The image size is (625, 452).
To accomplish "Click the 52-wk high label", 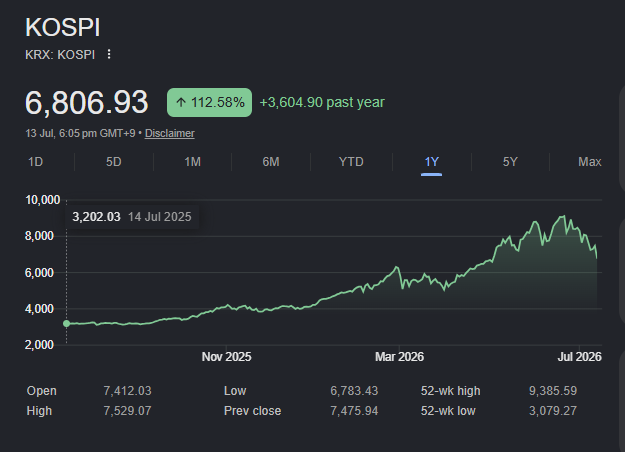I will point(450,391).
